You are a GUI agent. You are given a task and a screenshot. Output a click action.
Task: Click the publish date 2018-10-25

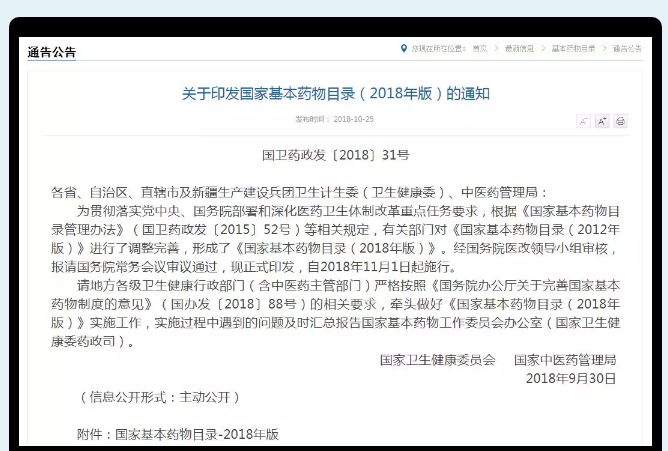click(x=353, y=119)
